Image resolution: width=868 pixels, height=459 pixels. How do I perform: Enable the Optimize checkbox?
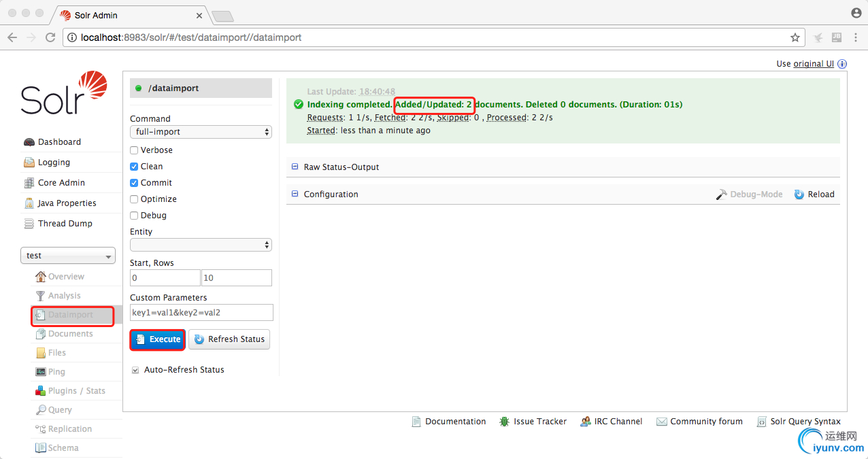tap(134, 199)
